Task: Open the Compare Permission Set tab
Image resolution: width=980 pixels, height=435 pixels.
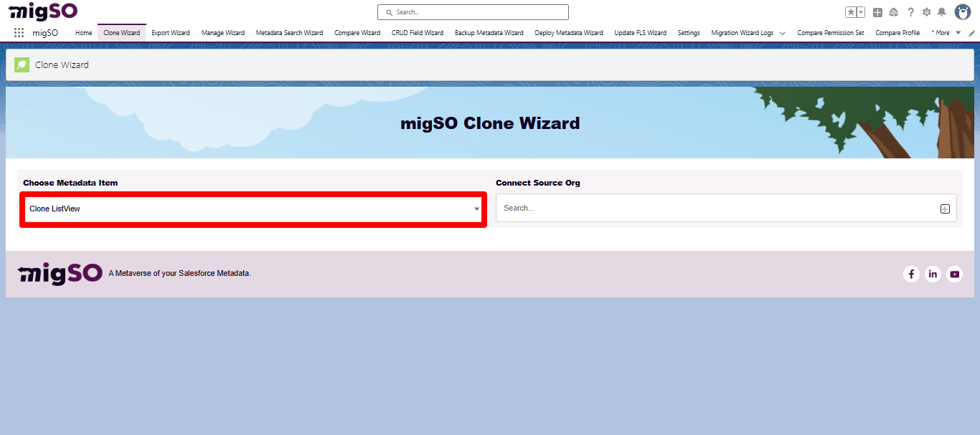Action: coord(830,32)
